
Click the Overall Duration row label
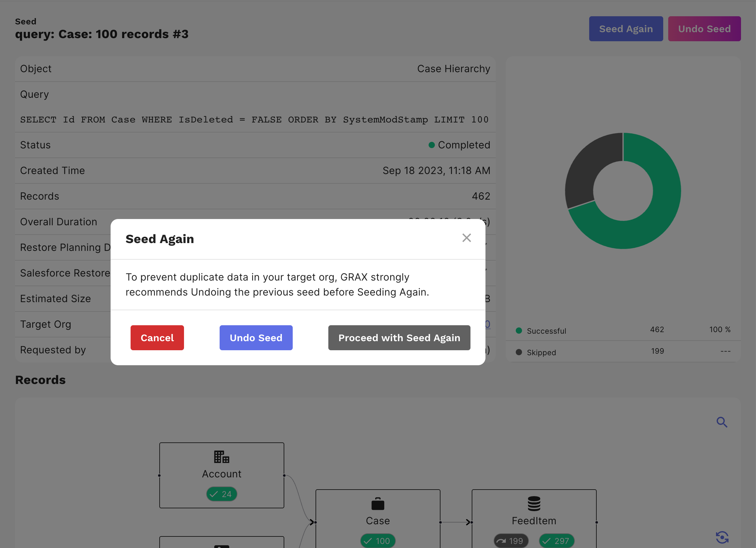pyautogui.click(x=59, y=222)
